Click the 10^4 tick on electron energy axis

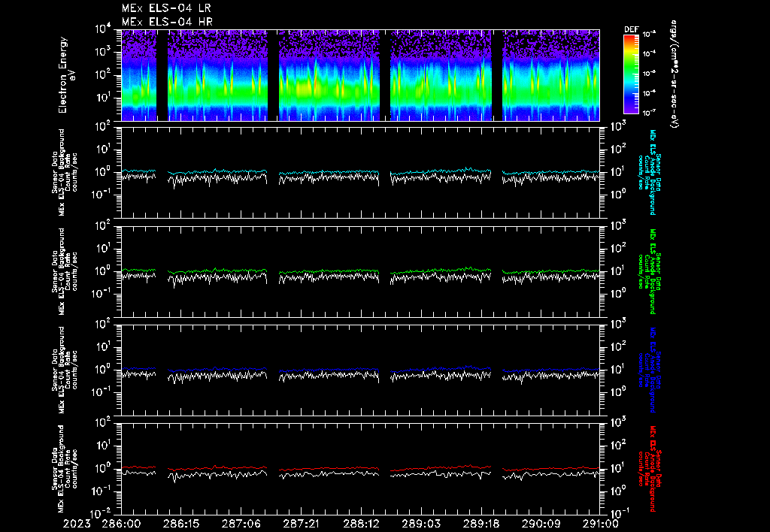tap(103, 29)
